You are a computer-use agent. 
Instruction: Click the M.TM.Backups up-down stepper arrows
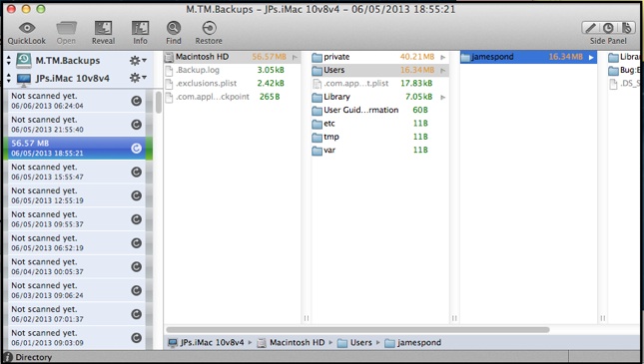[9, 60]
